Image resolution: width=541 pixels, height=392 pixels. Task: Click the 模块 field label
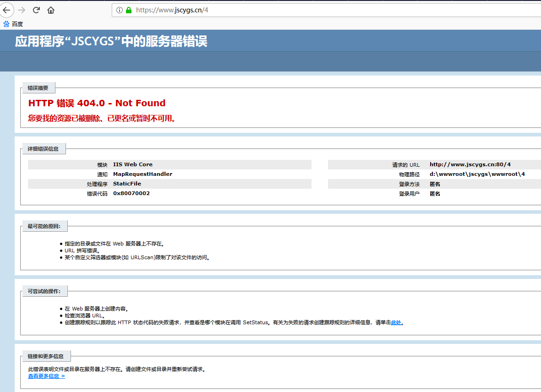pos(102,165)
